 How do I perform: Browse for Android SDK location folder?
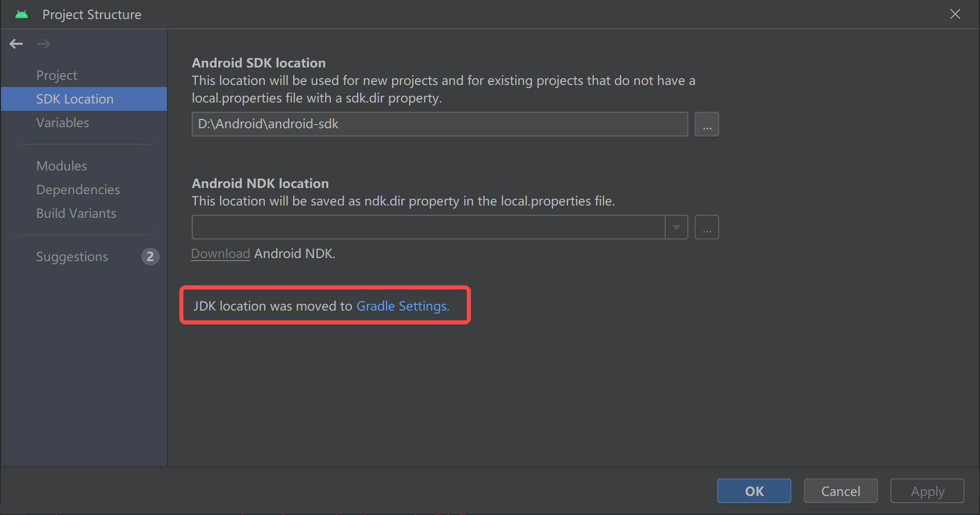pyautogui.click(x=706, y=124)
